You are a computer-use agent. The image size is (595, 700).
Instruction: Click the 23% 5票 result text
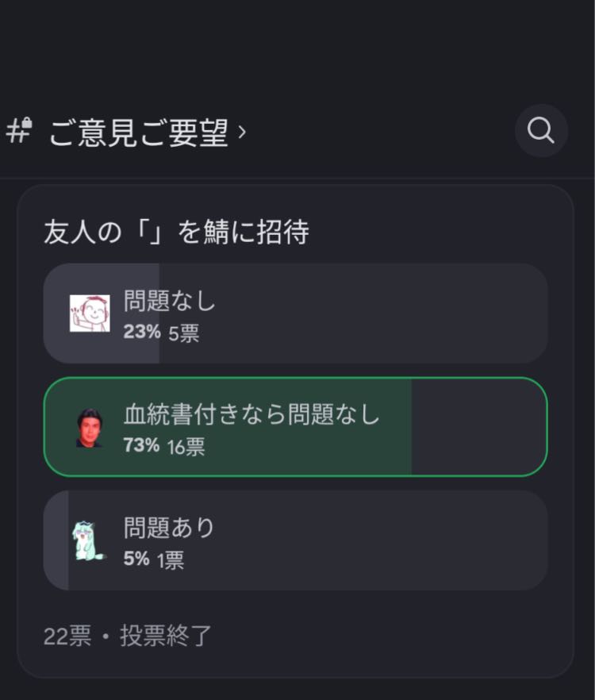[161, 332]
